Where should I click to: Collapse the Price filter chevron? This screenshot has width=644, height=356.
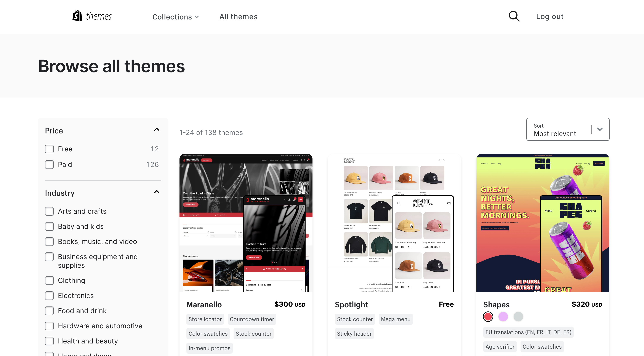click(157, 130)
